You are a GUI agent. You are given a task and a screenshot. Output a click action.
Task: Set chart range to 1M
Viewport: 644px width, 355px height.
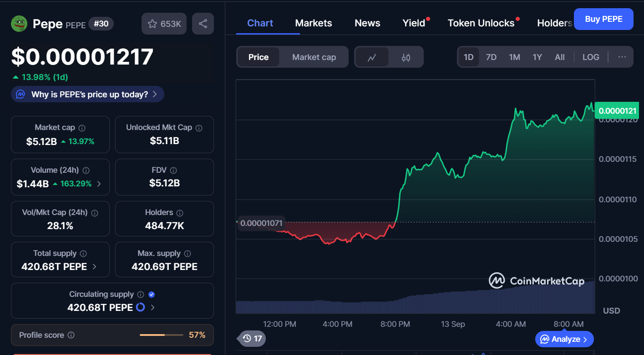tap(514, 57)
